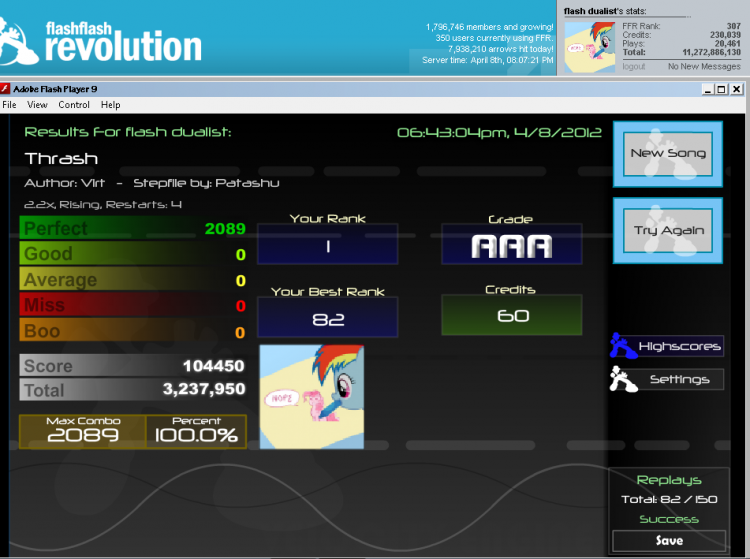Image resolution: width=750 pixels, height=559 pixels.
Task: Open the File menu
Action: click(x=9, y=105)
